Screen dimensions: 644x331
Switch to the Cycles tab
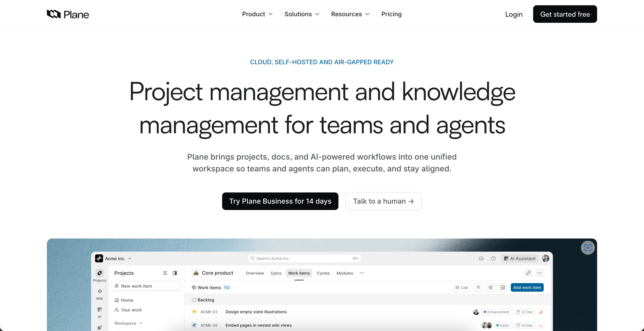323,273
